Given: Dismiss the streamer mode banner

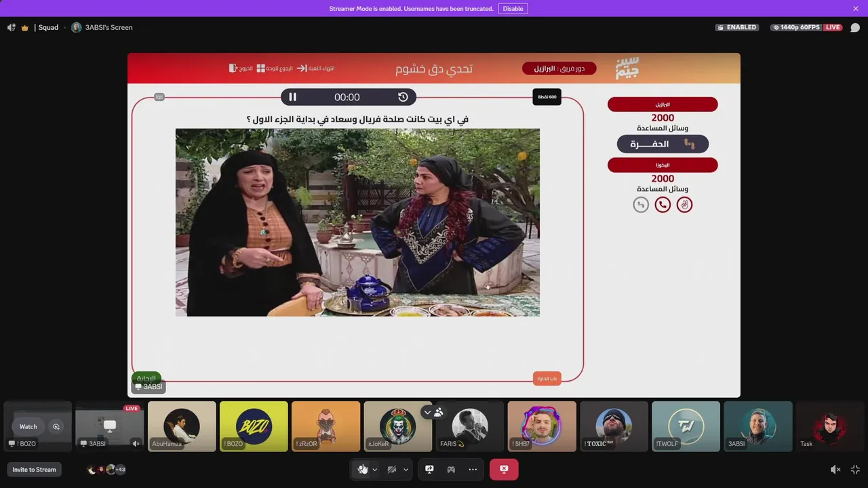Looking at the screenshot, I should pyautogui.click(x=856, y=9).
